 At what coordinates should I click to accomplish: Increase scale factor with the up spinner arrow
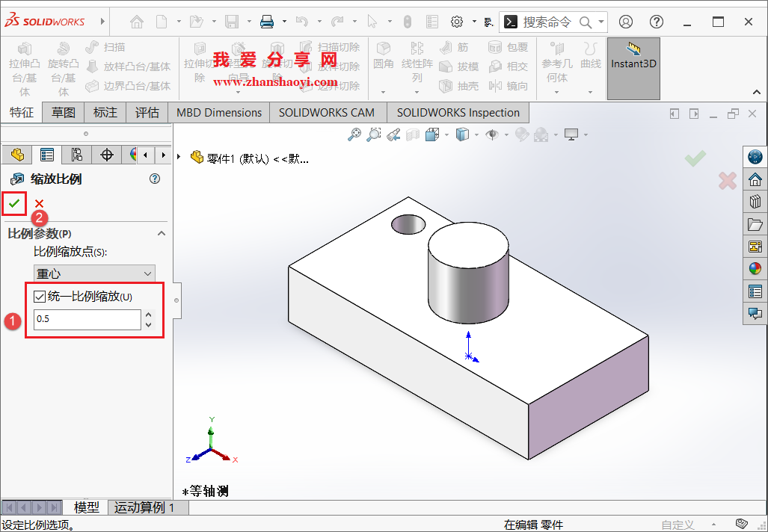pos(148,315)
